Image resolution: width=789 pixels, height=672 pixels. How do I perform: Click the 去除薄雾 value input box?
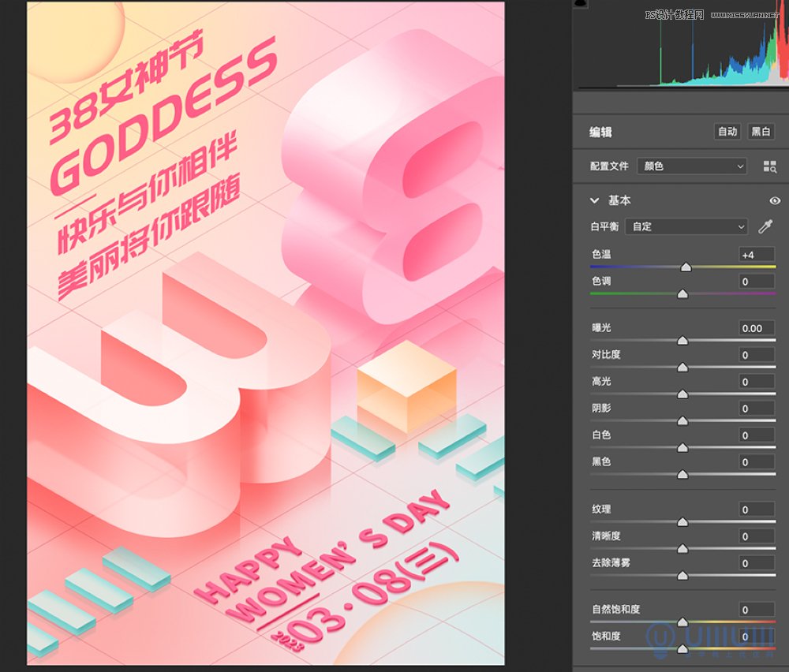[x=757, y=563]
